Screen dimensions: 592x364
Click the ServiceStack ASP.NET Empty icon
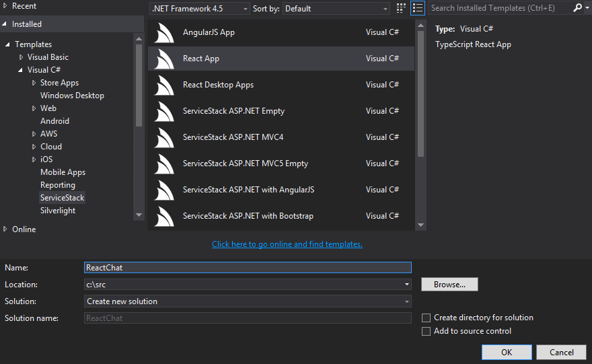coord(165,112)
